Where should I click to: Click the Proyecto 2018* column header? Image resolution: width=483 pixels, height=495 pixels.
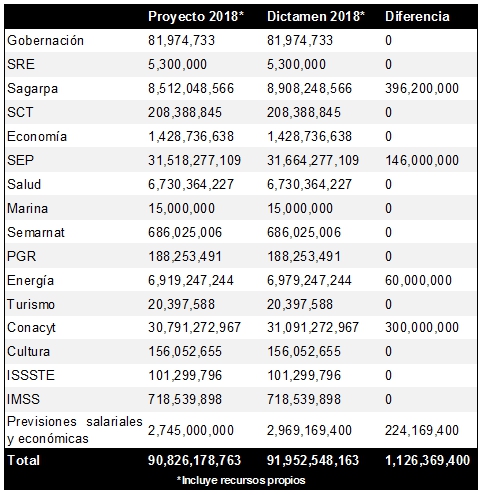point(196,17)
